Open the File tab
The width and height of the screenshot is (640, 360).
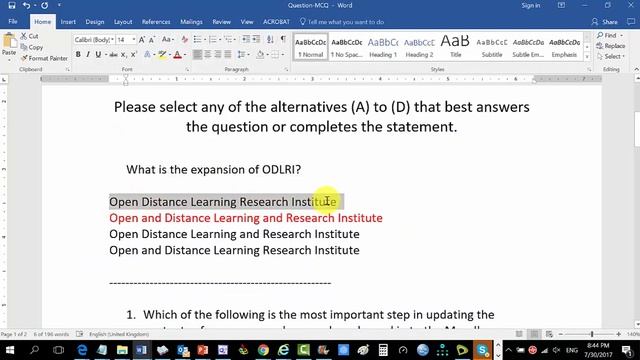click(x=13, y=22)
